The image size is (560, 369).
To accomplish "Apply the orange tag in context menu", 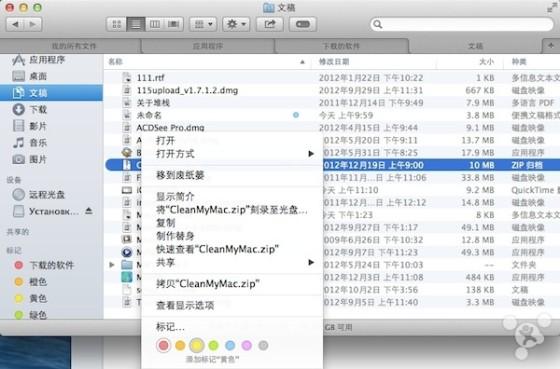I will pos(180,345).
